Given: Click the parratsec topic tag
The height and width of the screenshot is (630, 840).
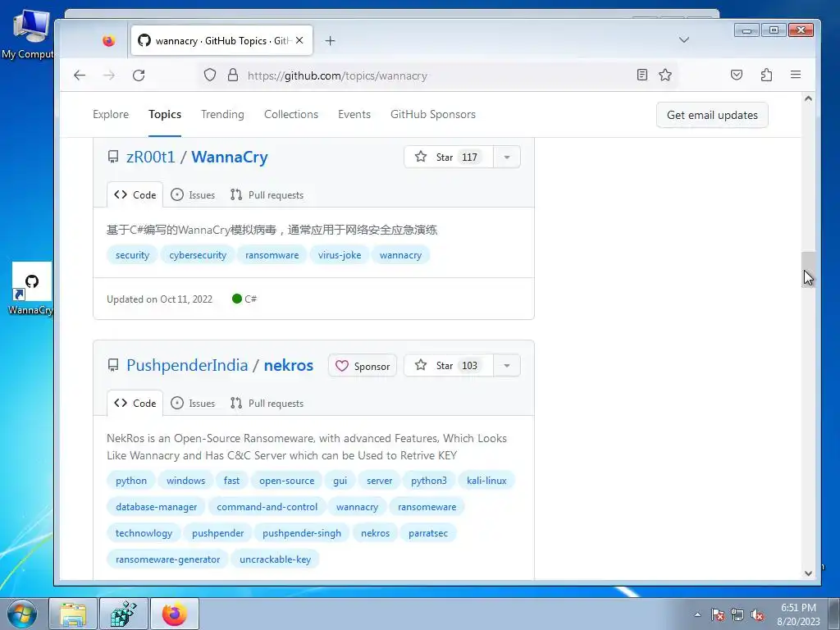Looking at the screenshot, I should pos(428,533).
